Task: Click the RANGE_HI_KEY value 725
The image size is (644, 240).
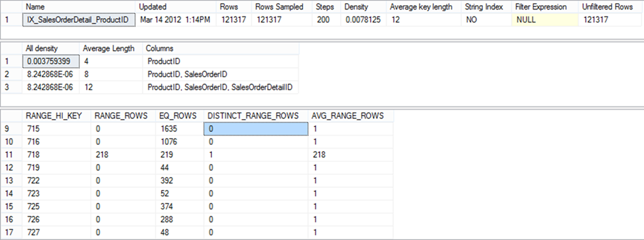Action: coord(57,206)
